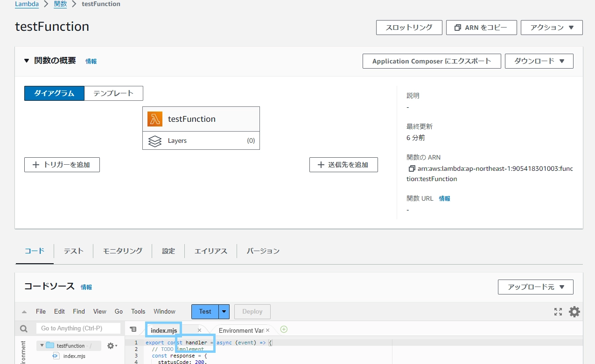Collapse the editor menu bar arrow
This screenshot has height=364, width=595.
pos(24,312)
